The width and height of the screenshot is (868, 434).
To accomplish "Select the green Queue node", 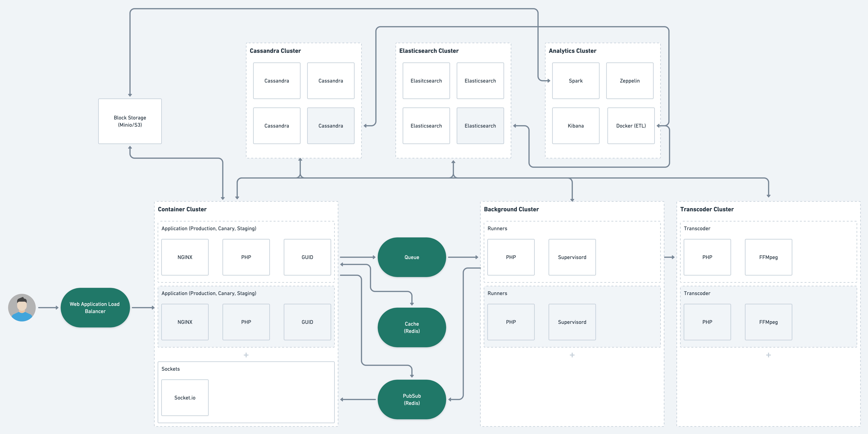I will point(411,257).
